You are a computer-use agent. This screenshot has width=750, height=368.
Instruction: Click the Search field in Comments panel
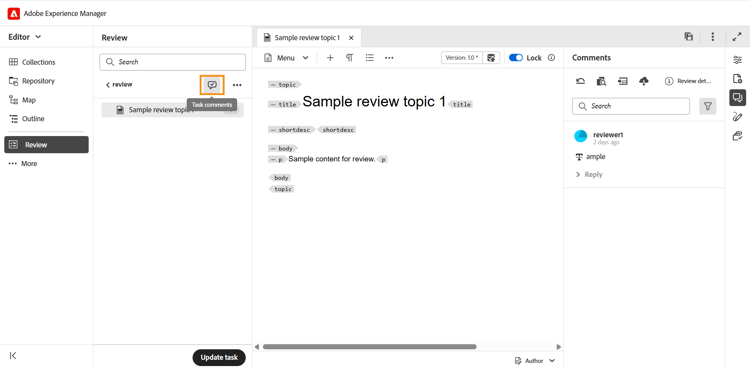[x=631, y=106]
